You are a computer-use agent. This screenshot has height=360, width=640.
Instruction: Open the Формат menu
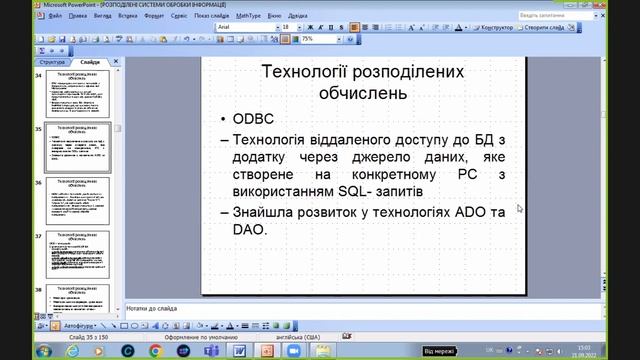(x=154, y=16)
